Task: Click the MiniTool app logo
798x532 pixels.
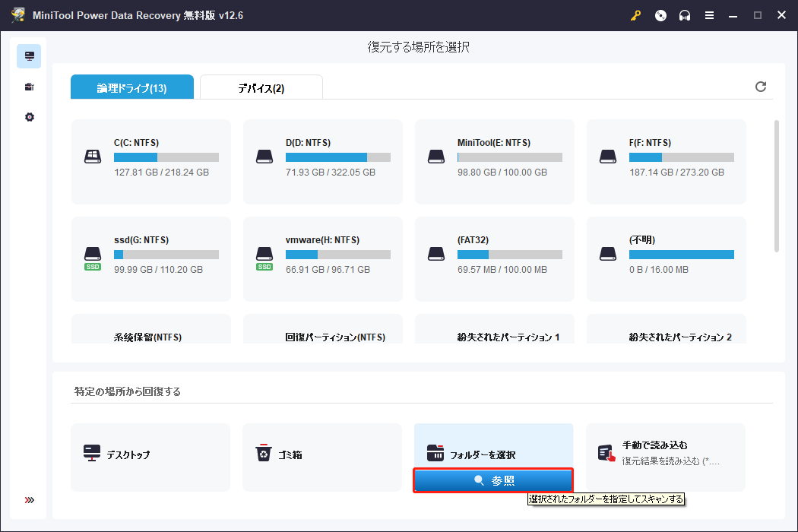Action: click(x=18, y=15)
